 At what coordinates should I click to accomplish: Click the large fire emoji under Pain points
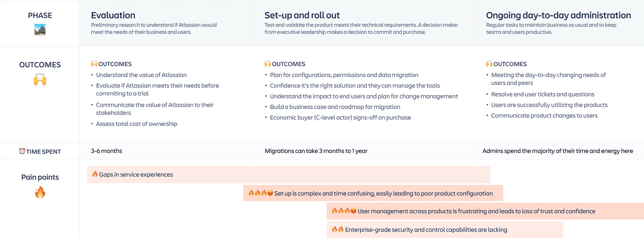point(40,192)
